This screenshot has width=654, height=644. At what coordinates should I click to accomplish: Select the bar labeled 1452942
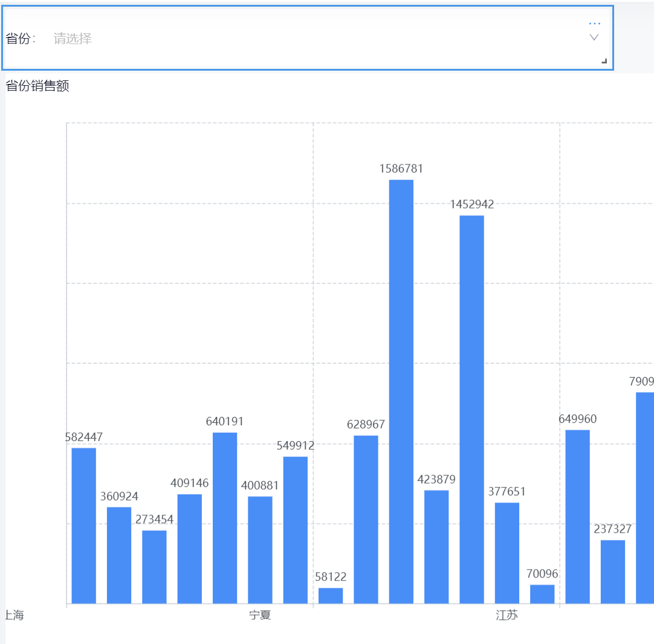[471, 410]
